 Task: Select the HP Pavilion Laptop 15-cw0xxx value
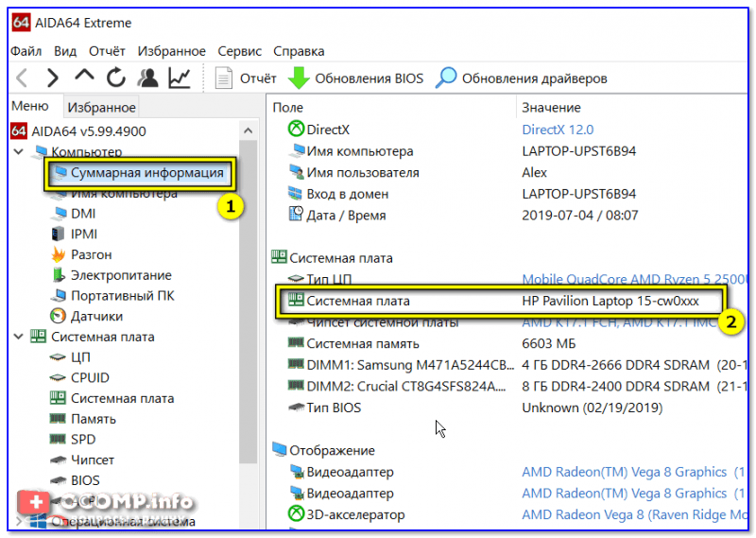coord(610,301)
